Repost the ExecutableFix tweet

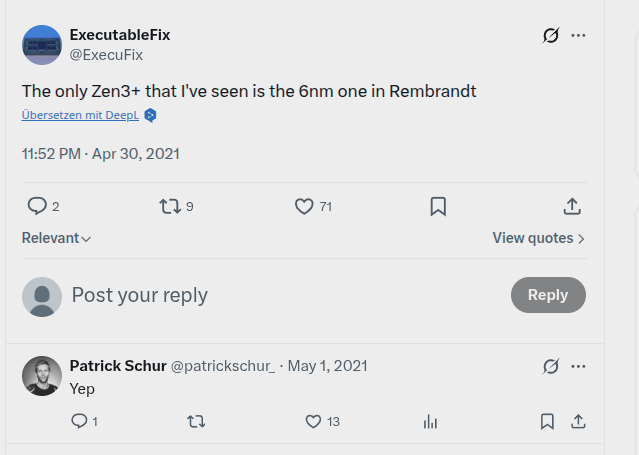[x=171, y=206]
